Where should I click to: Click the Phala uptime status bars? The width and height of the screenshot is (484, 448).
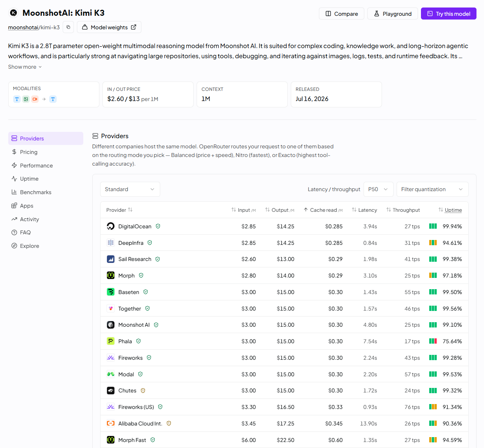click(x=433, y=341)
